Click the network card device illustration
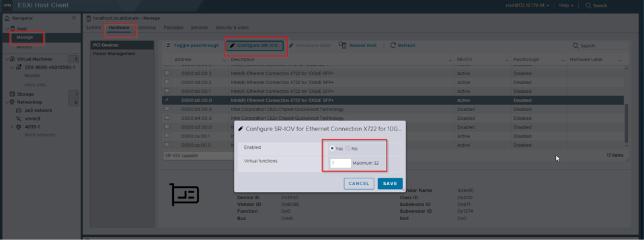The width and height of the screenshot is (644, 243). click(x=184, y=195)
